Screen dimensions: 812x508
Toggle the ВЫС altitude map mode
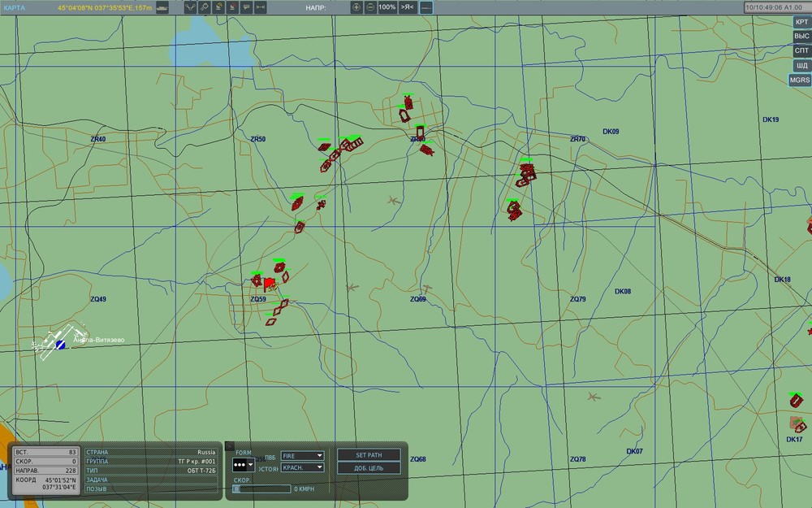tap(801, 37)
